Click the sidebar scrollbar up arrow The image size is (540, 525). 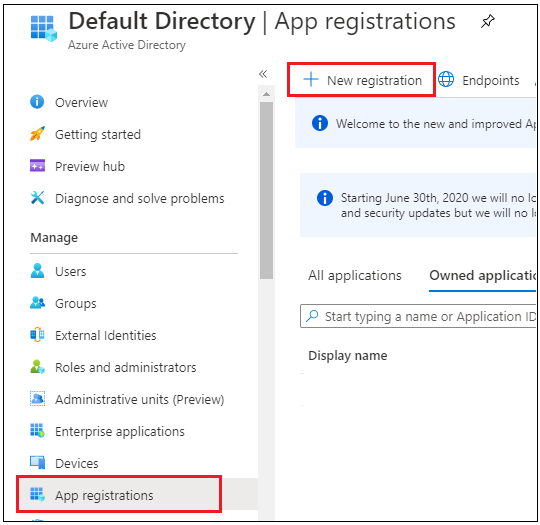coord(266,94)
